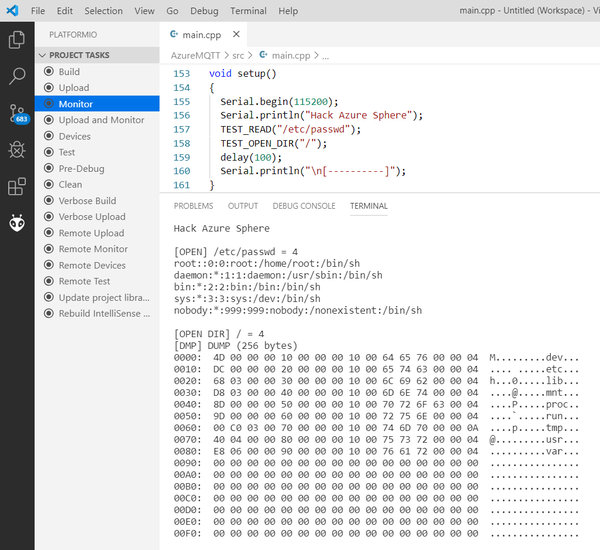Select the TERMINAL panel tab
Image resolution: width=600 pixels, height=550 pixels.
tap(369, 206)
